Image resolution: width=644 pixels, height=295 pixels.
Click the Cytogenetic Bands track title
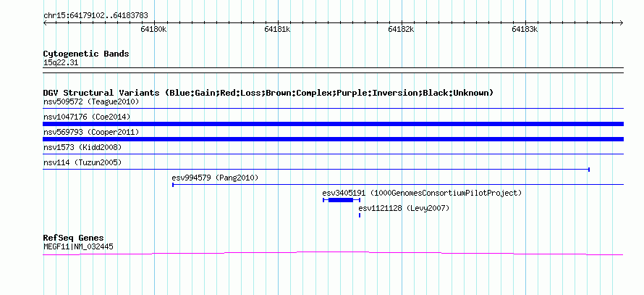[86, 54]
